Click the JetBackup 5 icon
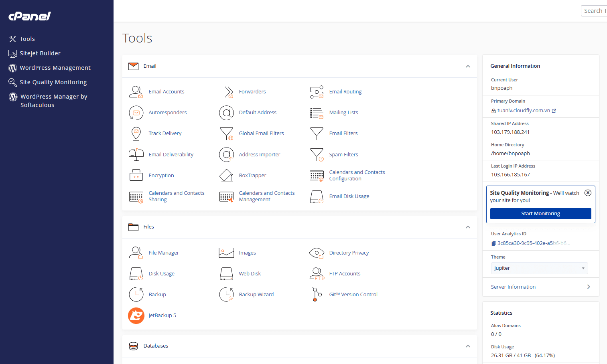This screenshot has height=364, width=607. [x=136, y=315]
